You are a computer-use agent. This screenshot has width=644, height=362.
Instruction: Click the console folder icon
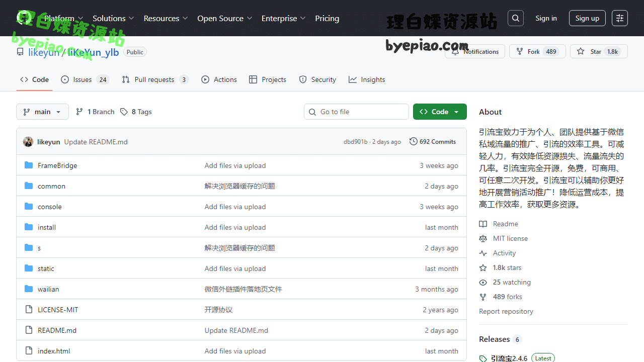click(x=29, y=207)
